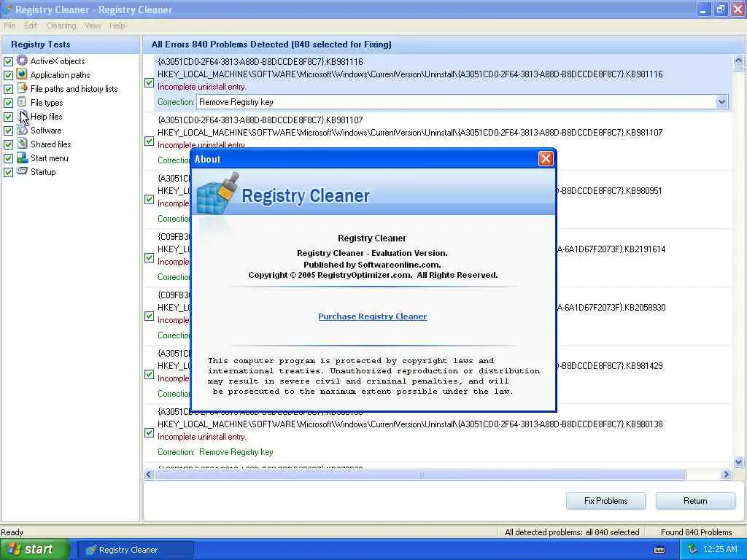This screenshot has width=747, height=560.
Task: Open the Cleaning menu
Action: click(x=61, y=26)
